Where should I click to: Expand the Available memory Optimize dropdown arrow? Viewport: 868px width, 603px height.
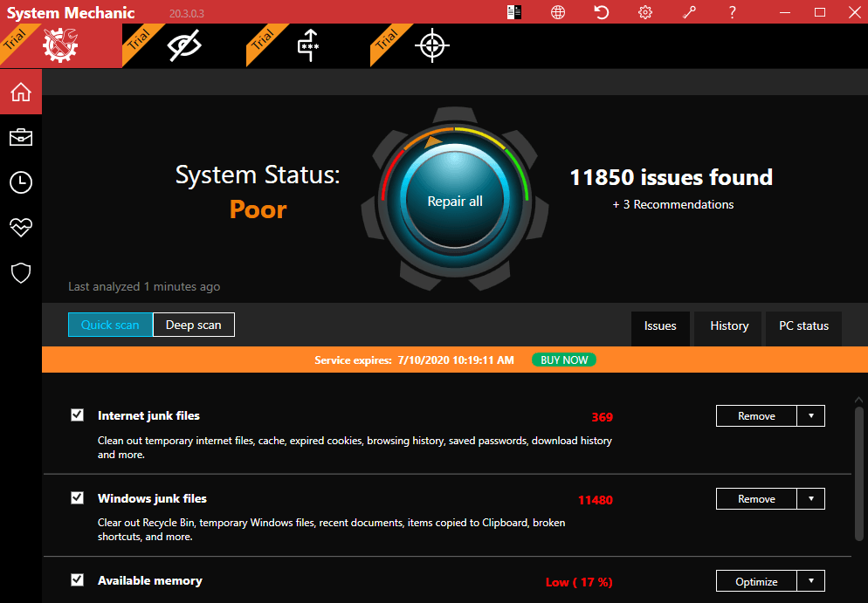click(811, 581)
